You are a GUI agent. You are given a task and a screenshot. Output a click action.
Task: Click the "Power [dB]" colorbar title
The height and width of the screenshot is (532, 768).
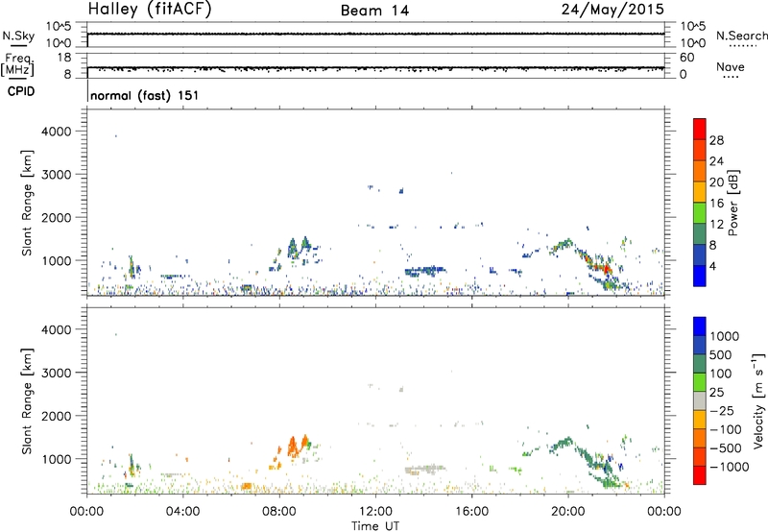tap(733, 203)
